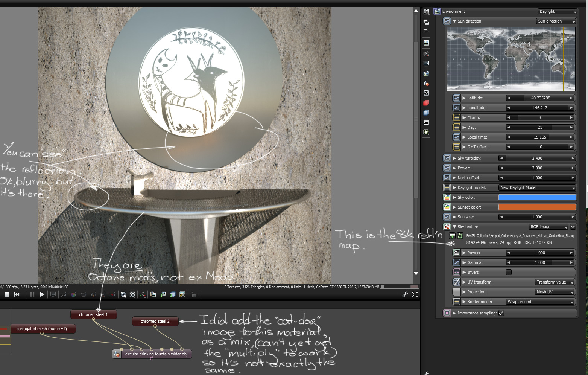The image size is (588, 375).
Task: Expand the Latitude parameter row
Action: [464, 98]
